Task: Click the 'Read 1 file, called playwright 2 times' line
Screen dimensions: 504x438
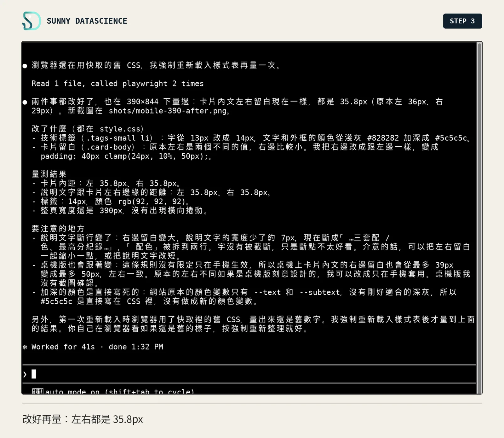Action: tap(117, 84)
